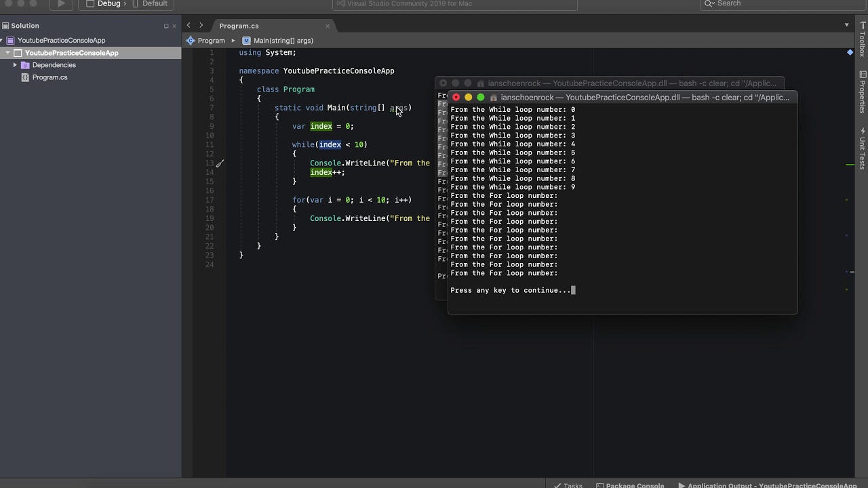Click 'class Program' declaration

[285, 89]
